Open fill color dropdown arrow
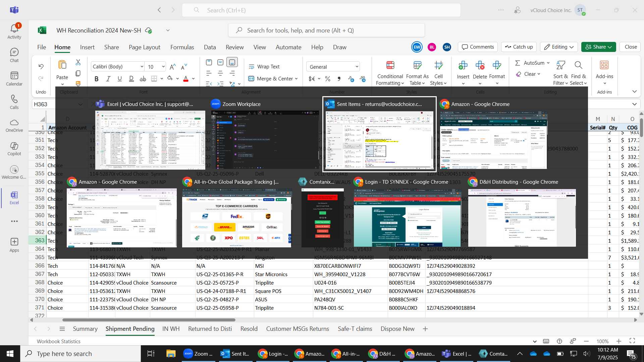Viewport: 644px width, 362px height. pos(177,79)
